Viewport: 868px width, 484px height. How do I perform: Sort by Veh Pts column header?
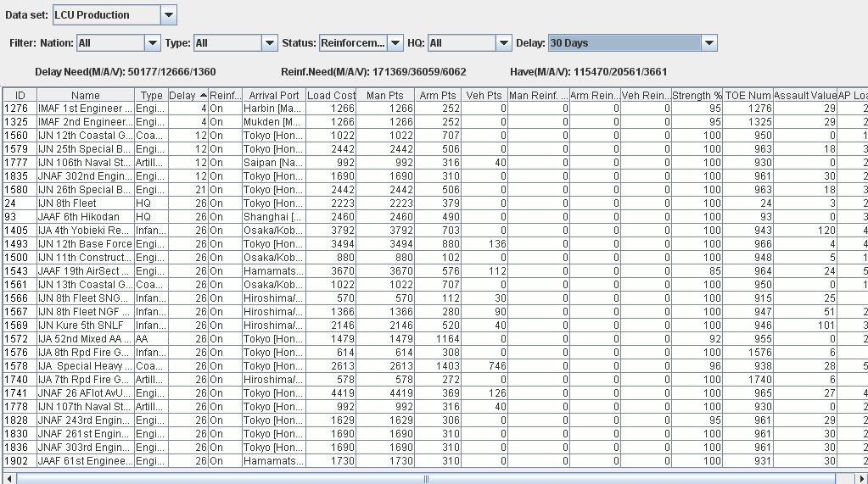[x=484, y=95]
